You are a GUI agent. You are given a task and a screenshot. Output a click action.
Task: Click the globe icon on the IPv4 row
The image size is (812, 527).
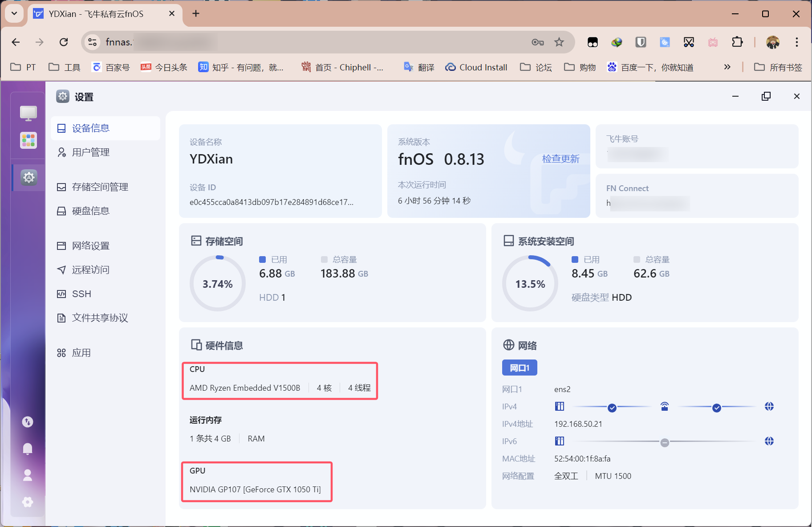tap(769, 406)
